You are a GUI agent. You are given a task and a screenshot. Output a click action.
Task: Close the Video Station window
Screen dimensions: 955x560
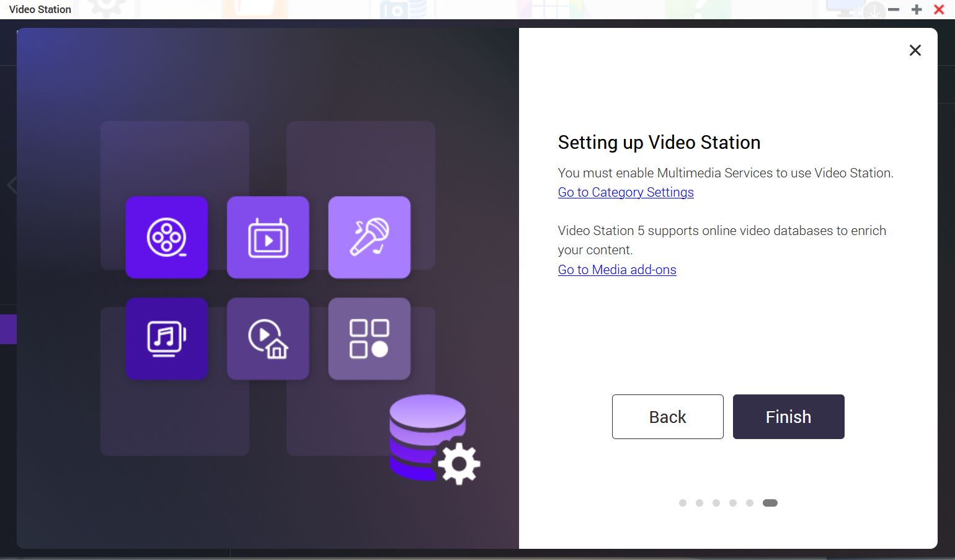pos(939,9)
